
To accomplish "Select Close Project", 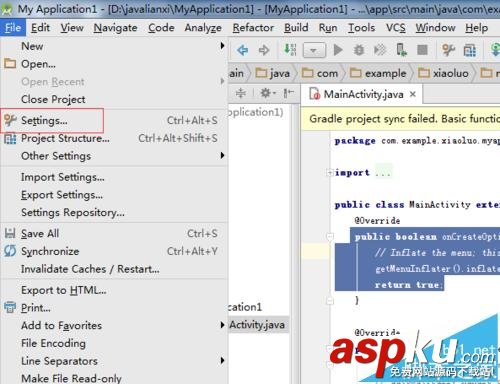I will [114, 99].
